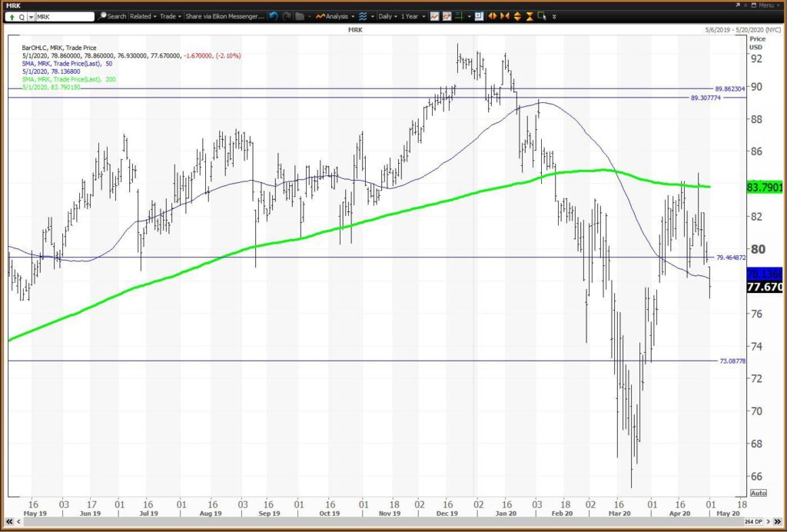Click the Search button
Viewport: 787px width, 532px height.
[112, 17]
